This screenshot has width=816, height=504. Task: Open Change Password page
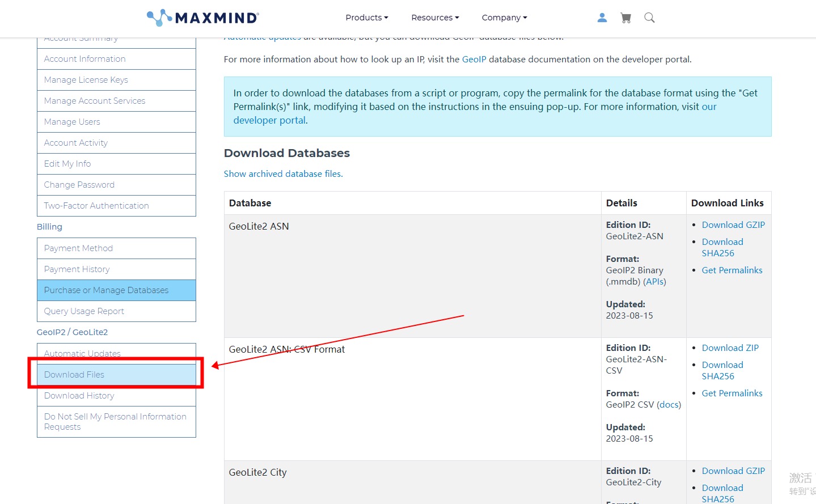pos(116,185)
